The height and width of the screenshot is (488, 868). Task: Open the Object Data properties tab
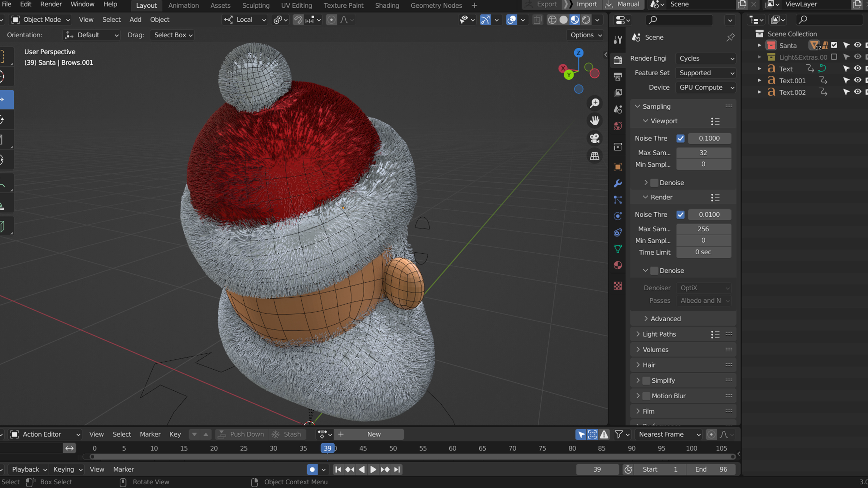click(618, 249)
